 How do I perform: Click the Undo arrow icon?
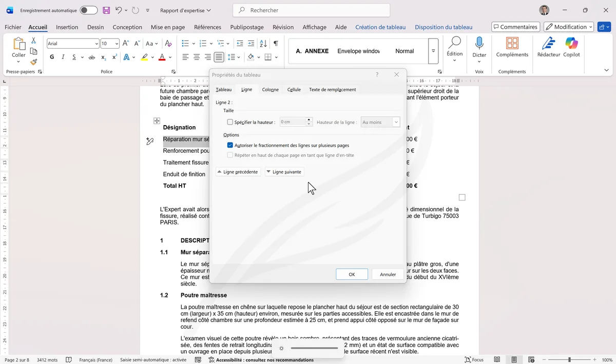[x=119, y=10]
